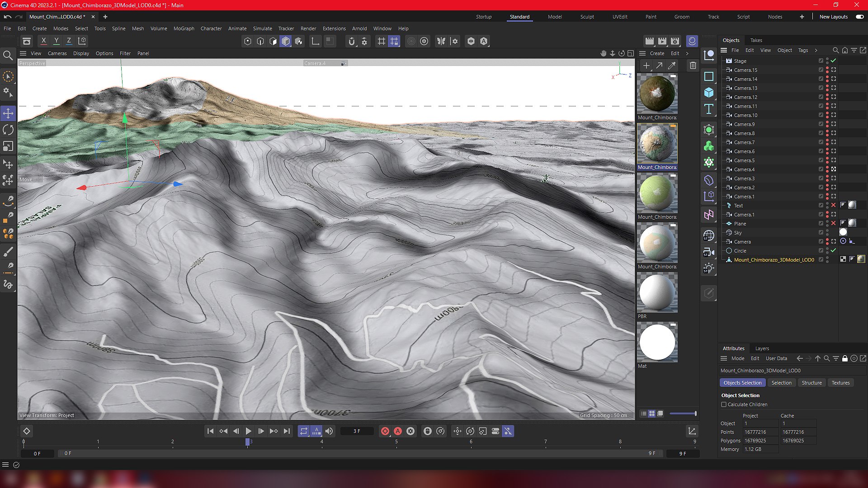Enable snapping magnet icon
This screenshot has width=868, height=488.
point(352,41)
